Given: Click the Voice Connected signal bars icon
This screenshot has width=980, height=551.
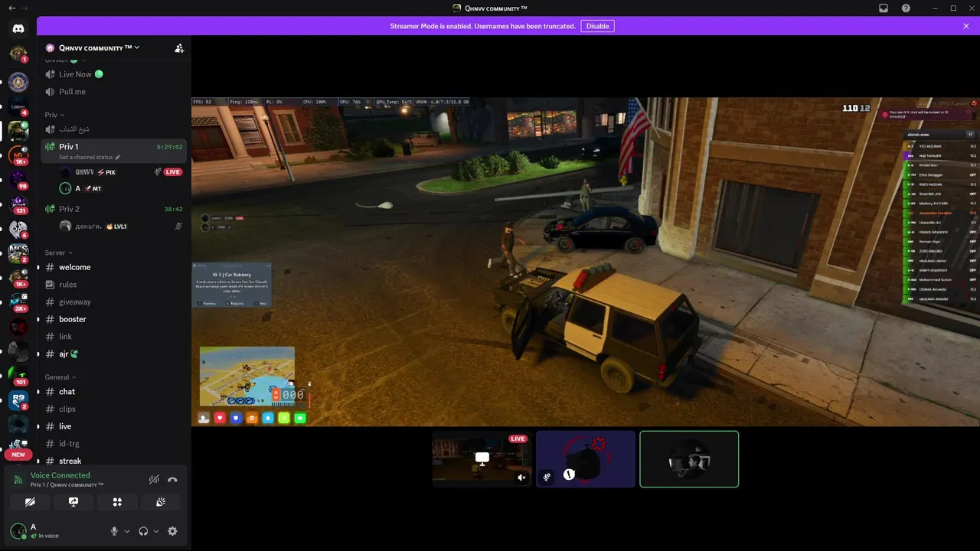Looking at the screenshot, I should coord(18,480).
